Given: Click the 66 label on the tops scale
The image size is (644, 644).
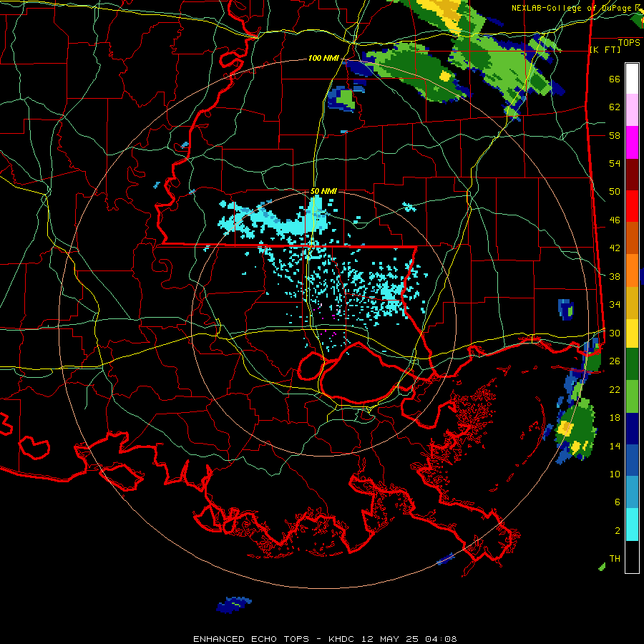Looking at the screenshot, I should click(x=615, y=79).
